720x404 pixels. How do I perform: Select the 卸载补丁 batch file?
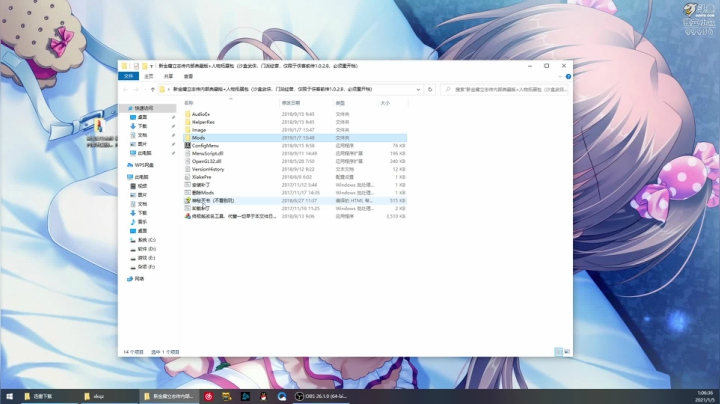click(201, 208)
